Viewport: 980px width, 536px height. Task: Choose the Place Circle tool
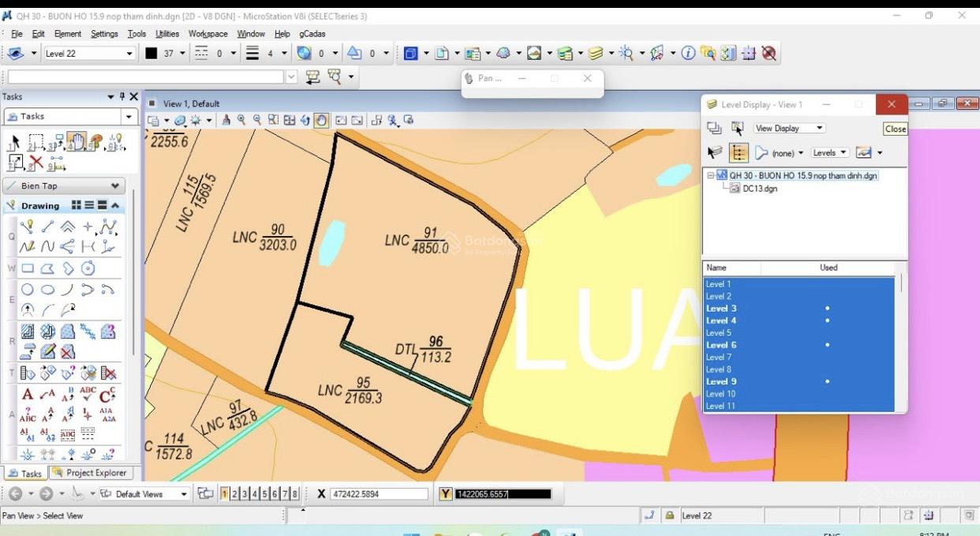click(x=28, y=290)
